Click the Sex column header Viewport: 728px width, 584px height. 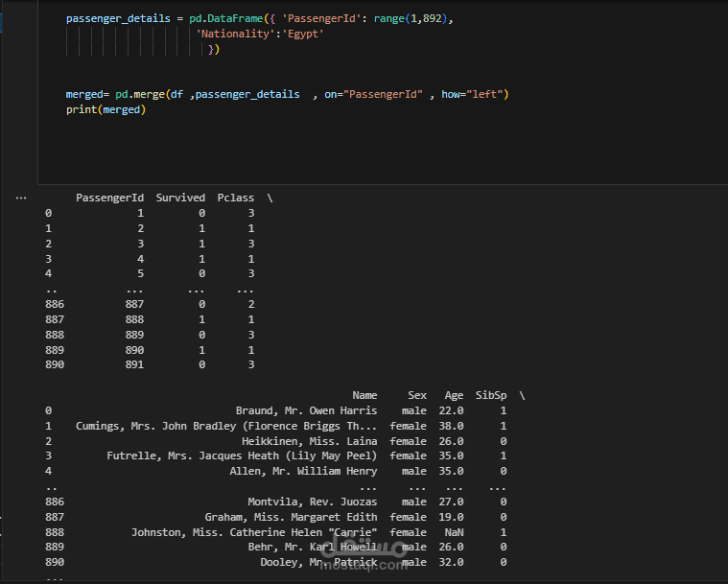[417, 395]
